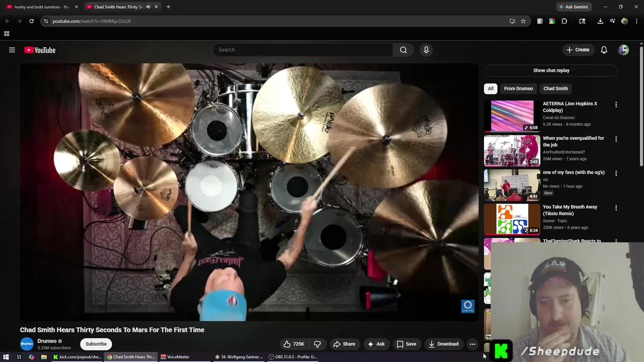The image size is (644, 362).
Task: Filter suggestions by Chad Smith chip
Action: pyautogui.click(x=555, y=88)
